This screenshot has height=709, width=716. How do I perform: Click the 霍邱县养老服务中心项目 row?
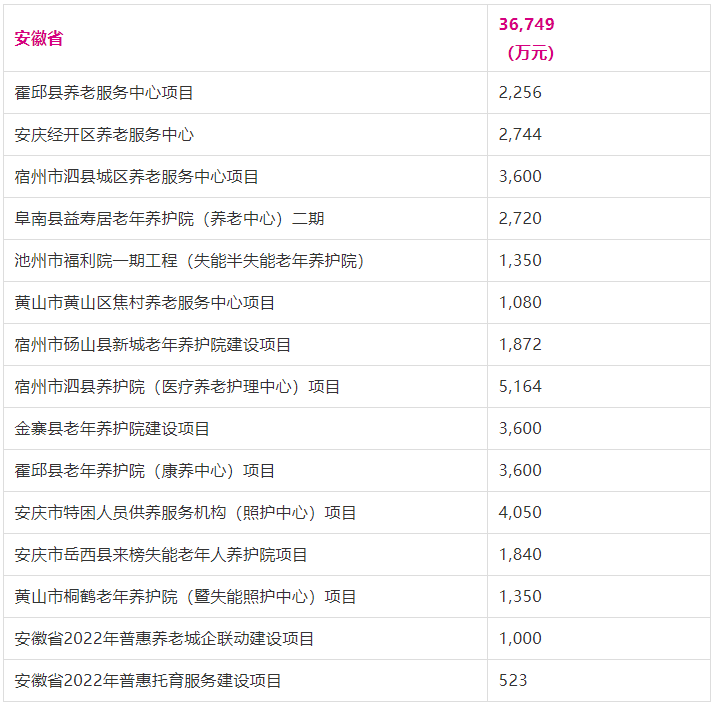coord(104,92)
